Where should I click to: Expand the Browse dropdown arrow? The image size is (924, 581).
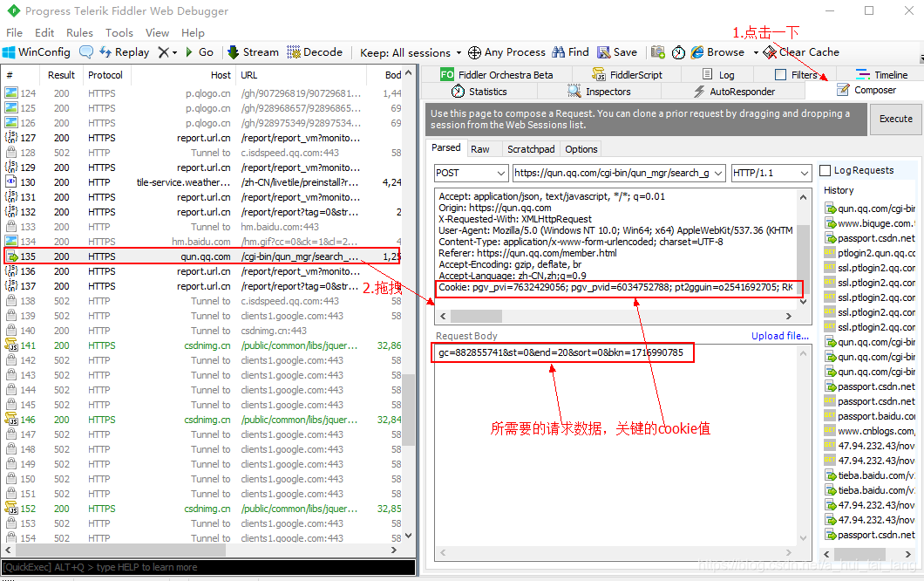[756, 52]
